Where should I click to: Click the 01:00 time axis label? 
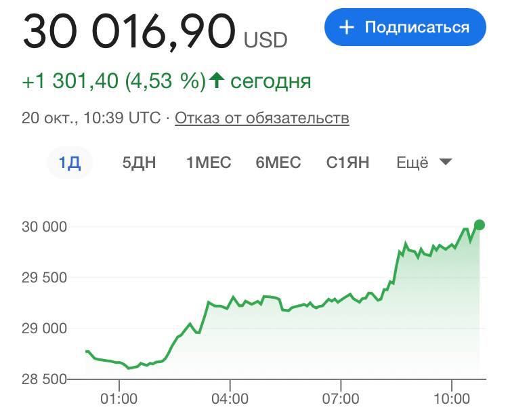coord(119,399)
